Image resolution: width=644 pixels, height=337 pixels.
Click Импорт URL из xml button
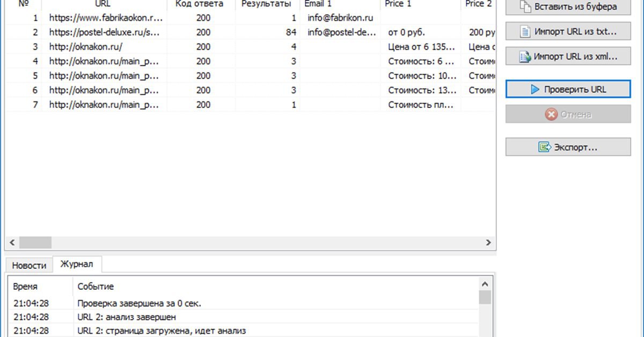[568, 56]
